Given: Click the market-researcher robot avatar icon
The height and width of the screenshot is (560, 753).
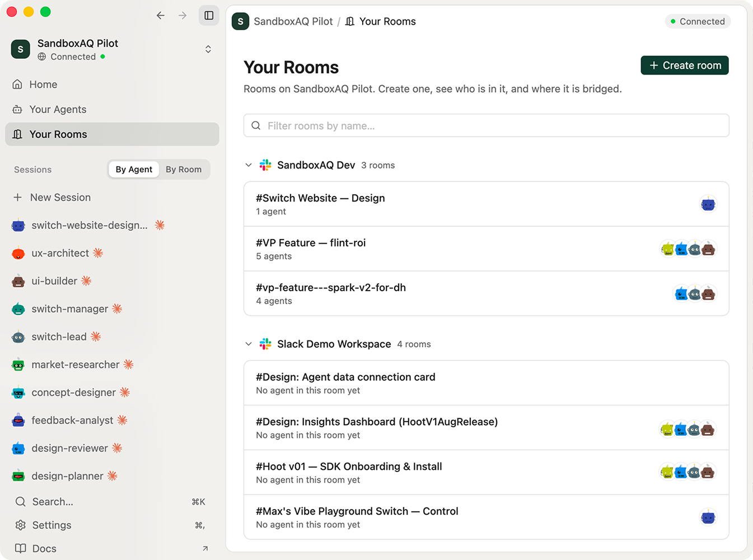Looking at the screenshot, I should click(x=18, y=365).
